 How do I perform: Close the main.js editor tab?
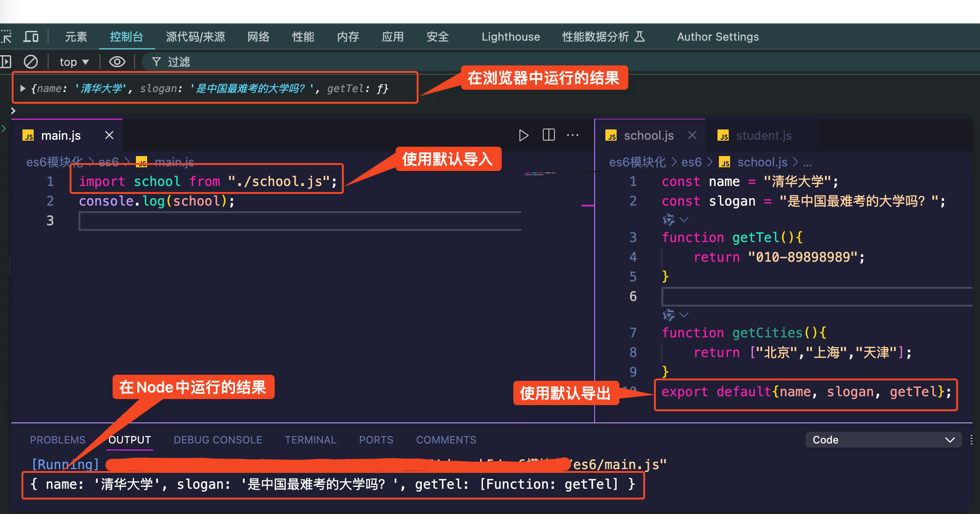click(x=109, y=136)
